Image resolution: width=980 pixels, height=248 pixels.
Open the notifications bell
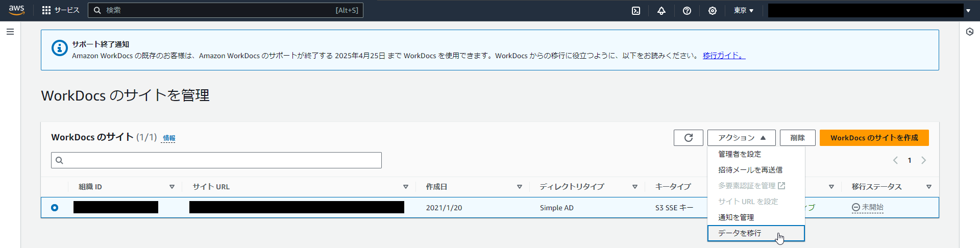click(661, 11)
